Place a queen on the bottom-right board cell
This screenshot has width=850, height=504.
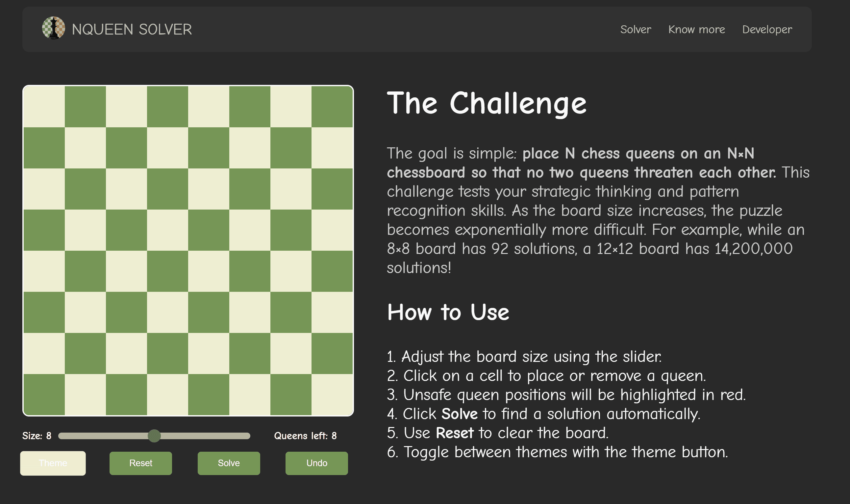[x=332, y=394]
